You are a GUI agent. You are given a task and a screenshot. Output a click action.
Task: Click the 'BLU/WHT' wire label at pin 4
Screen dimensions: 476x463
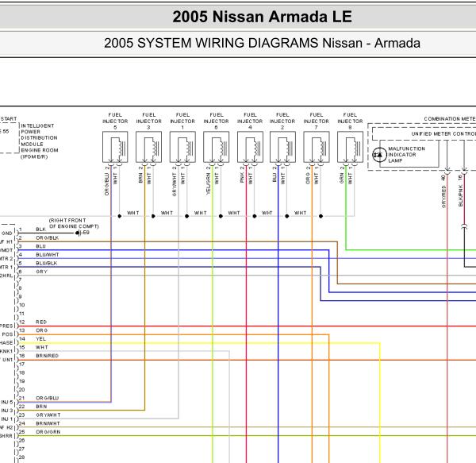point(48,255)
